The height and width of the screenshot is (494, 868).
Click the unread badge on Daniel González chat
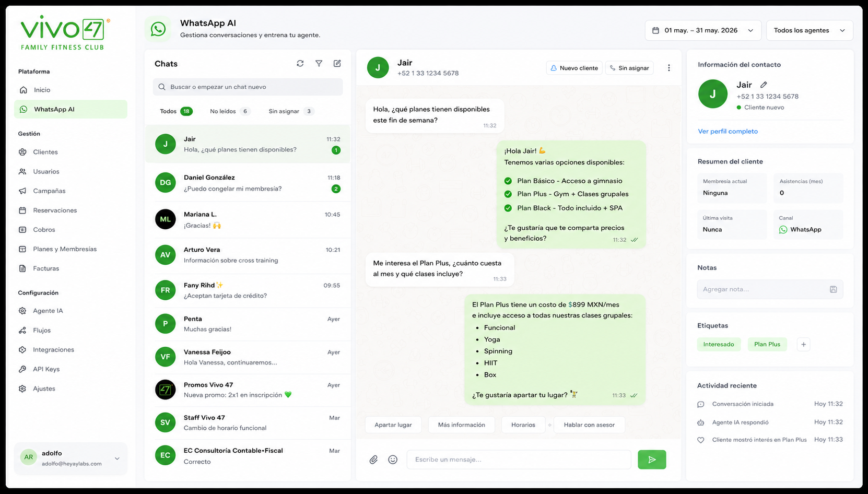(x=336, y=189)
